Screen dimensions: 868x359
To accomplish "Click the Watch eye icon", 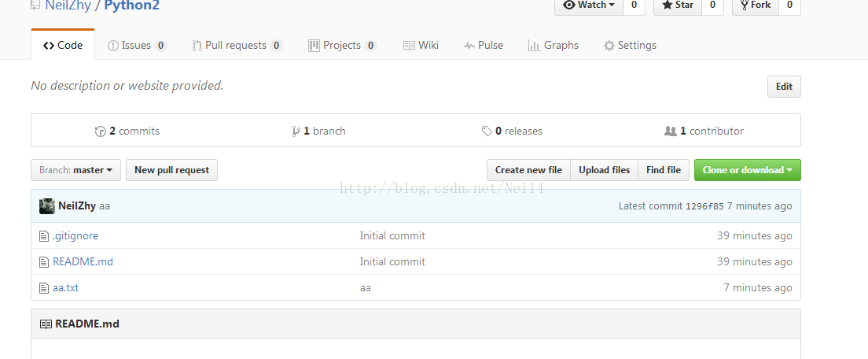I will (569, 5).
